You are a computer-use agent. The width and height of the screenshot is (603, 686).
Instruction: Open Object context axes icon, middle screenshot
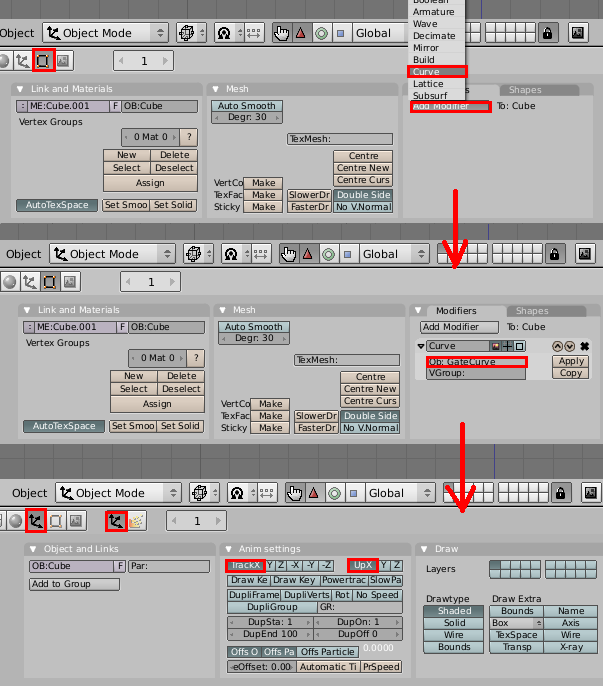point(30,282)
